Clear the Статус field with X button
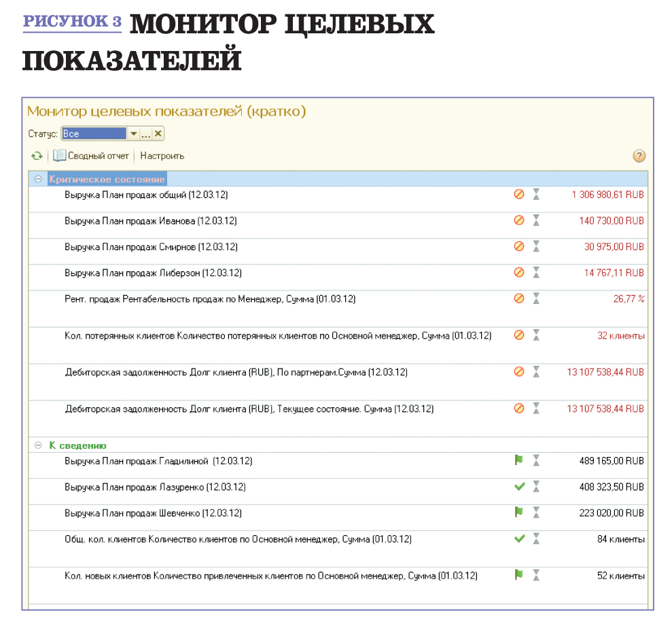 point(158,134)
